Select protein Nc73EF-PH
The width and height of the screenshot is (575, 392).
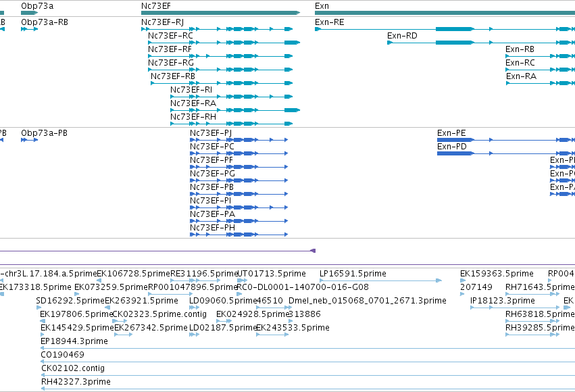212,228
